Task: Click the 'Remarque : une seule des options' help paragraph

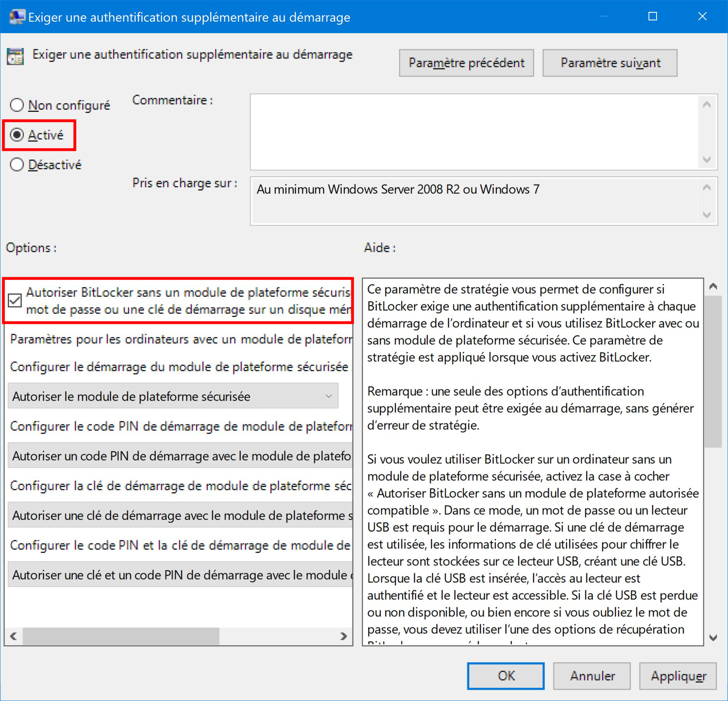Action: click(x=531, y=408)
